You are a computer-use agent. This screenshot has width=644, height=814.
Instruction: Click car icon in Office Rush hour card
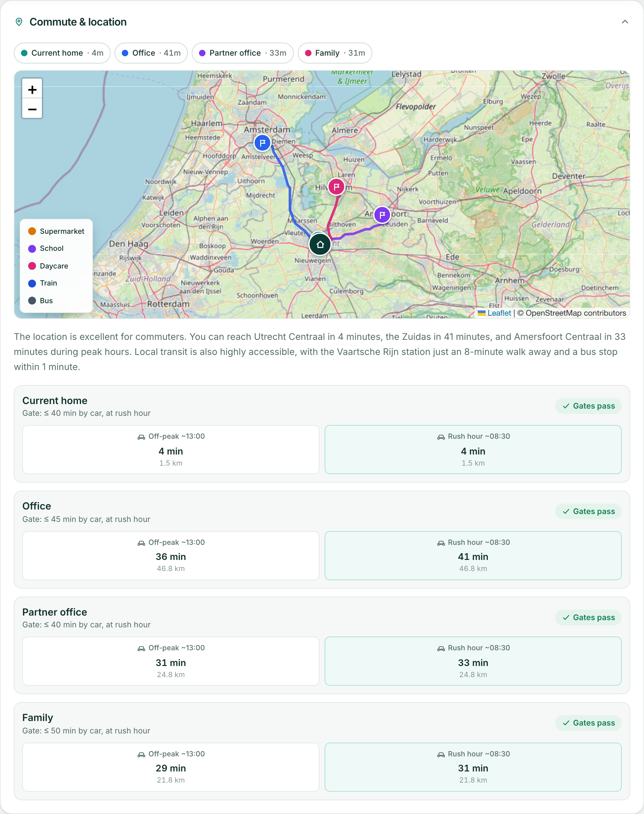(x=441, y=543)
